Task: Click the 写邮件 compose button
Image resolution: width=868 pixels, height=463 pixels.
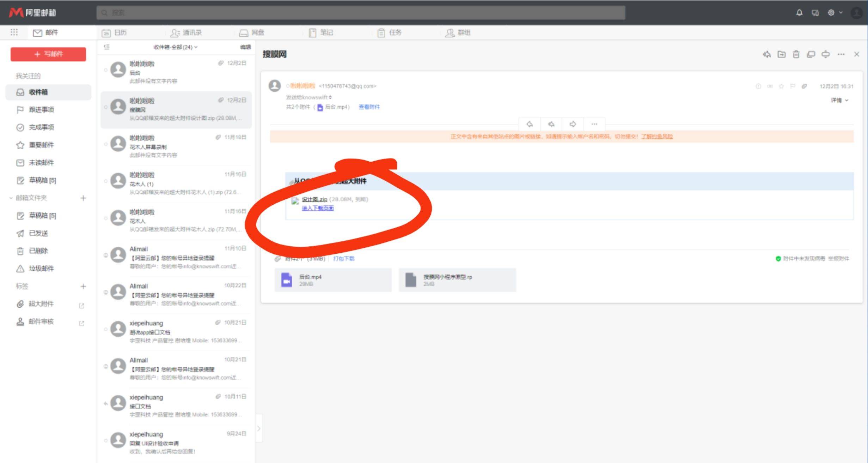Action: pyautogui.click(x=48, y=54)
